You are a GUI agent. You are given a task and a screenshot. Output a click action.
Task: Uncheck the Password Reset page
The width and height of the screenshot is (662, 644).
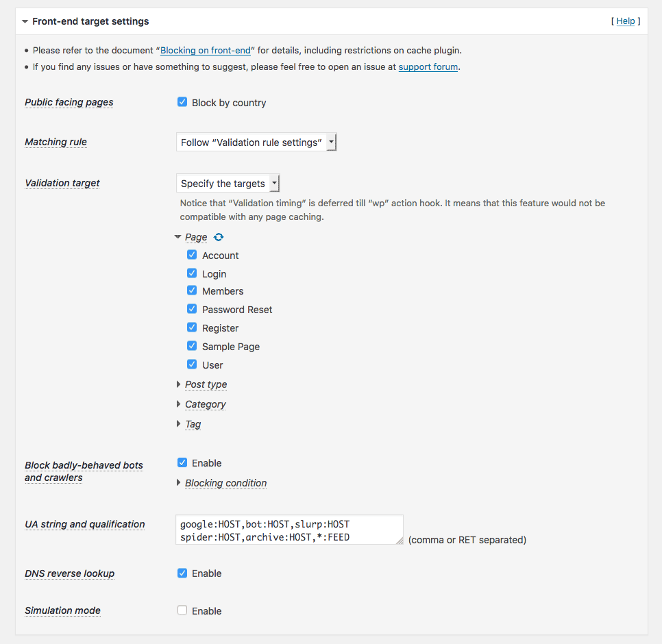[x=192, y=309]
